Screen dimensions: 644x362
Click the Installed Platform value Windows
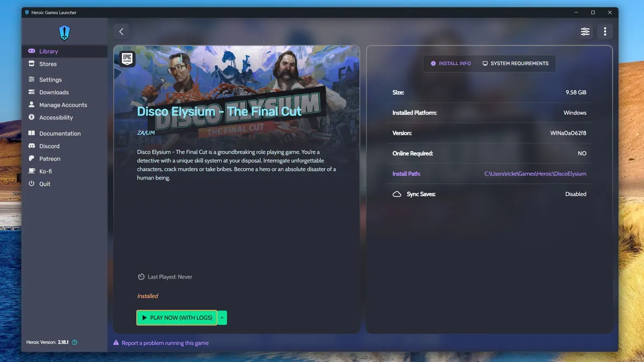pos(575,113)
